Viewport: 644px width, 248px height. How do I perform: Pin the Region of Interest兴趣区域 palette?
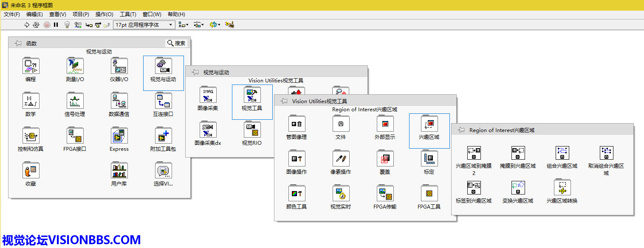tap(461, 130)
